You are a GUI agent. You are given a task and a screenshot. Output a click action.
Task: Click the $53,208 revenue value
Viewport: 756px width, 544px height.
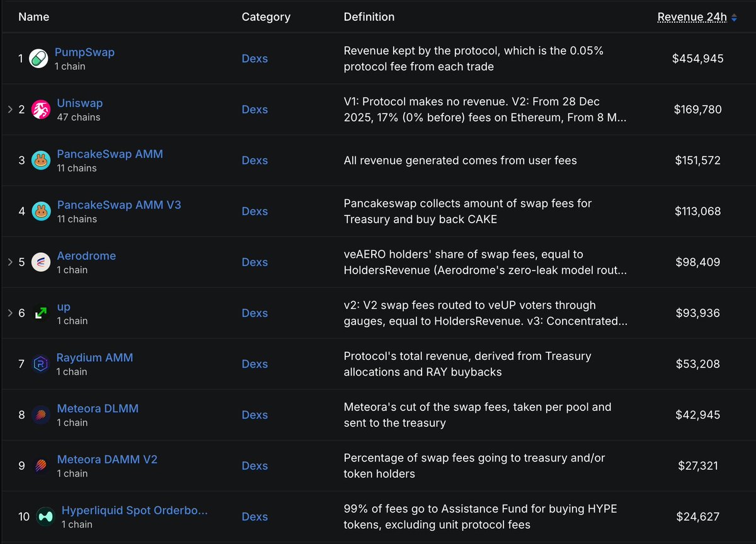(x=698, y=364)
